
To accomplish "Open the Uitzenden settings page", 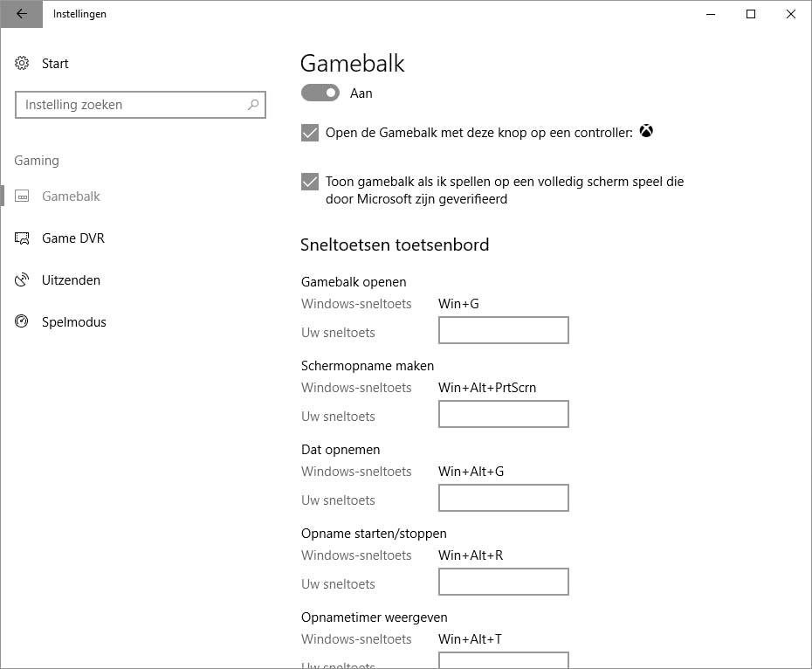I will pyautogui.click(x=71, y=280).
